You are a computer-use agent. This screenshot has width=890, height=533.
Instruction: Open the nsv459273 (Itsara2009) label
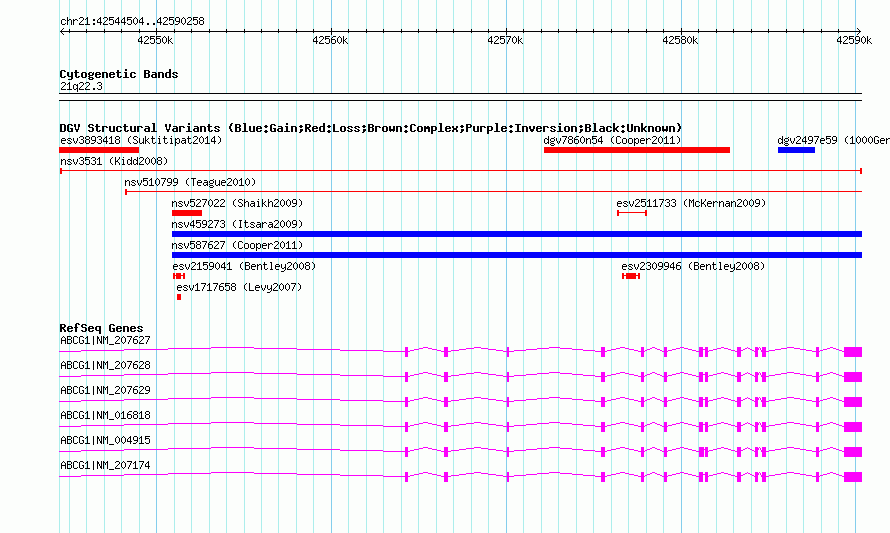pyautogui.click(x=237, y=224)
